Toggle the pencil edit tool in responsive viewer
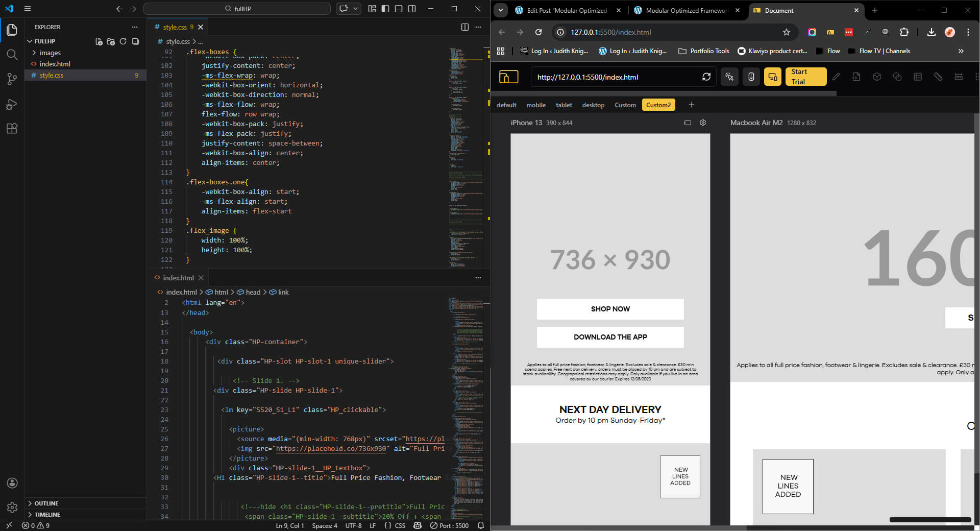The width and height of the screenshot is (980, 531). (x=836, y=77)
